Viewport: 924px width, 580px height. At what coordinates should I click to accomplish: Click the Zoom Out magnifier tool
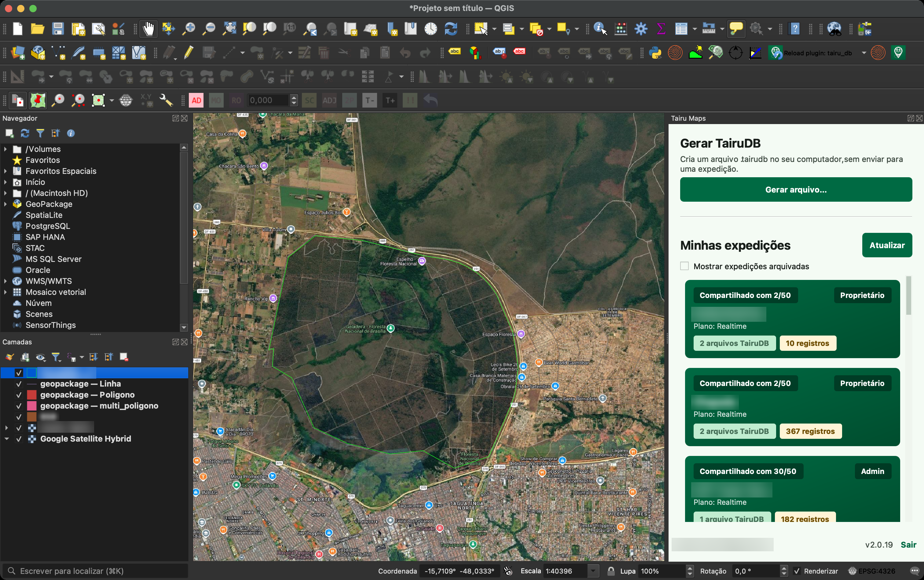pyautogui.click(x=209, y=29)
